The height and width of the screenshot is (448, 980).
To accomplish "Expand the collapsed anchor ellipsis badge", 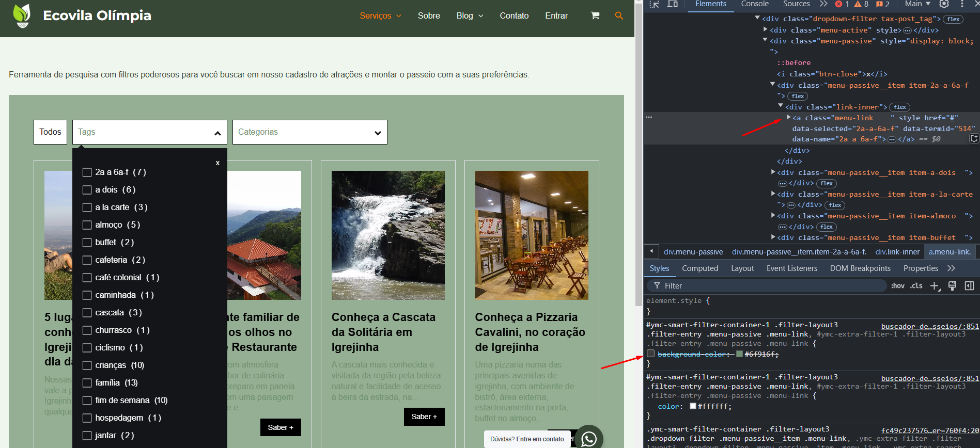I will (x=892, y=139).
